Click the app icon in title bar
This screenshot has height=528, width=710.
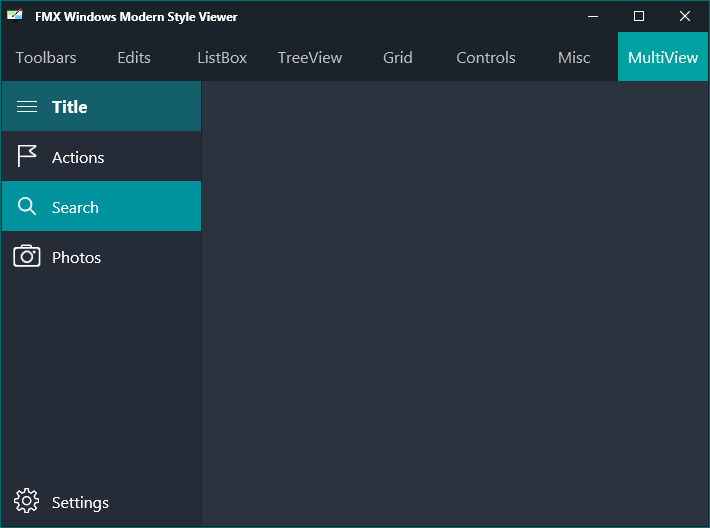click(14, 15)
